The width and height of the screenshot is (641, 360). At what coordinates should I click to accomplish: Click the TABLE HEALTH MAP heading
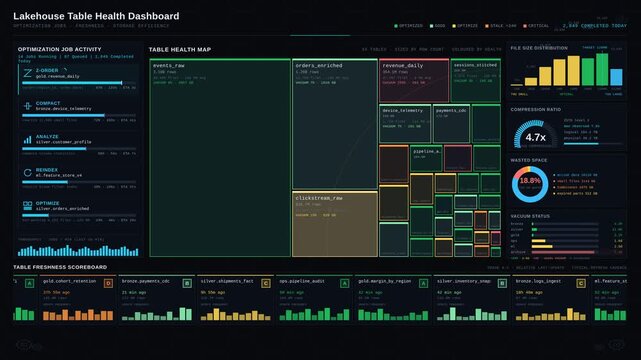[x=180, y=49]
